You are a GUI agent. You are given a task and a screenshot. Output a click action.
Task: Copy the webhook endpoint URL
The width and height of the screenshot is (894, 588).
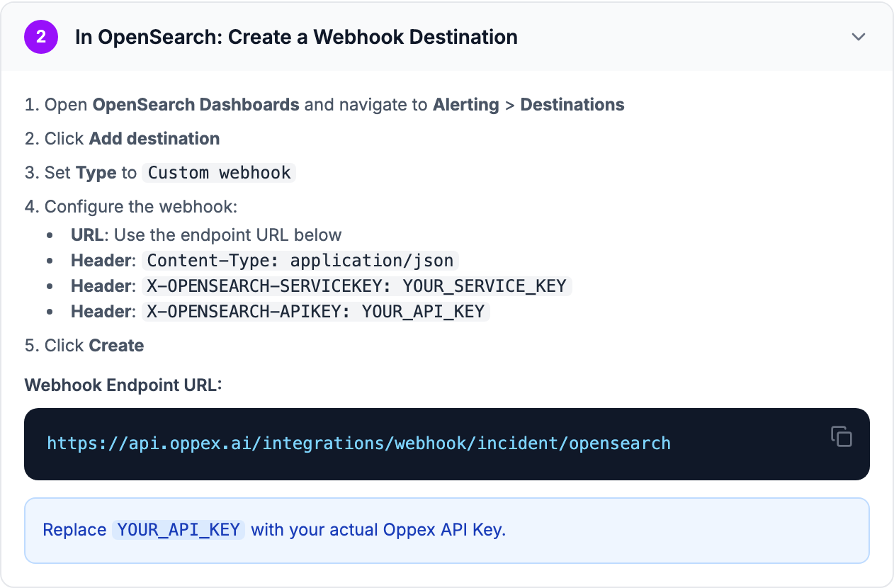[841, 436]
